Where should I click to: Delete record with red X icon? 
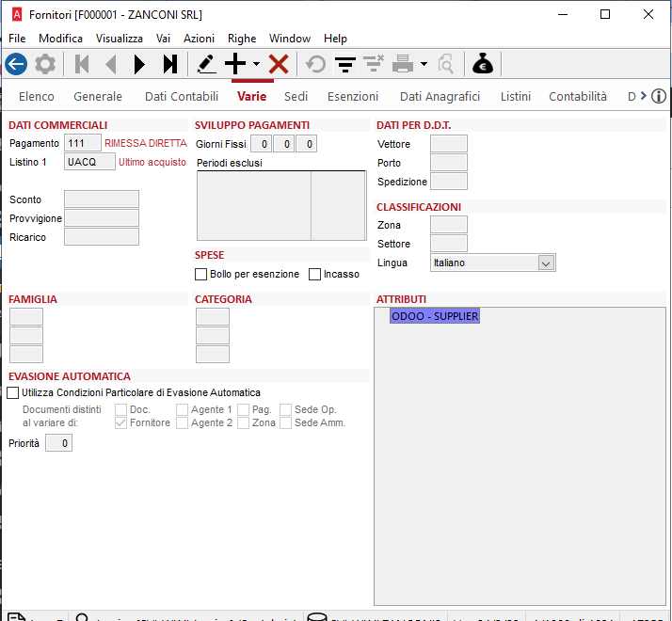279,64
